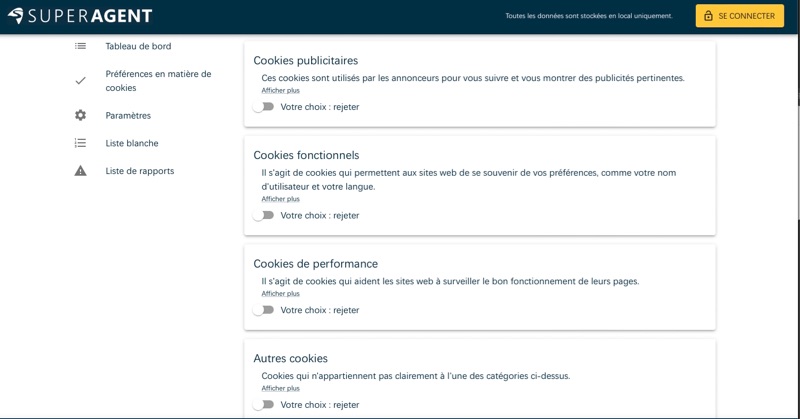The height and width of the screenshot is (419, 800).
Task: Expand Afficher plus under Cookies fonctionnels
Action: [x=280, y=198]
